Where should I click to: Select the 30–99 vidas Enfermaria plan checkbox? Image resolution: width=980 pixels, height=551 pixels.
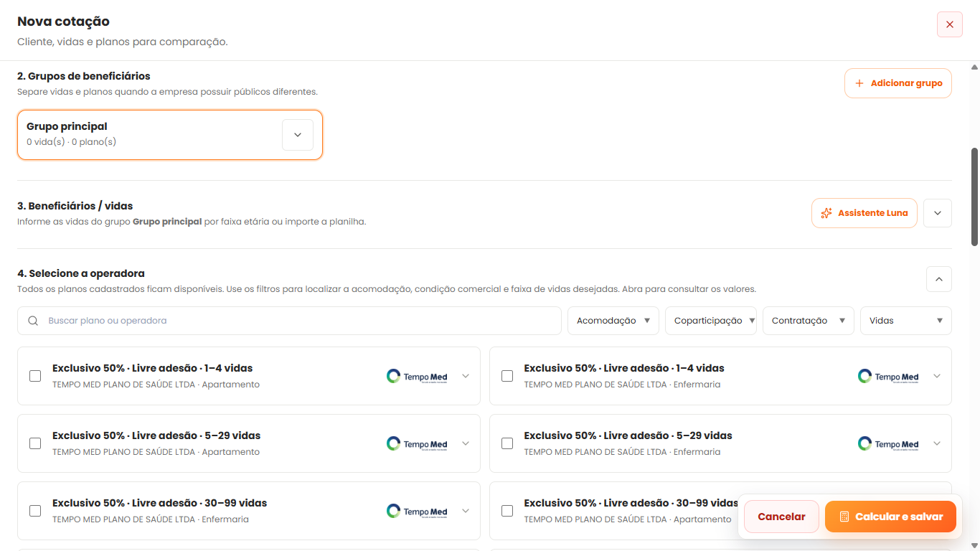pos(35,511)
